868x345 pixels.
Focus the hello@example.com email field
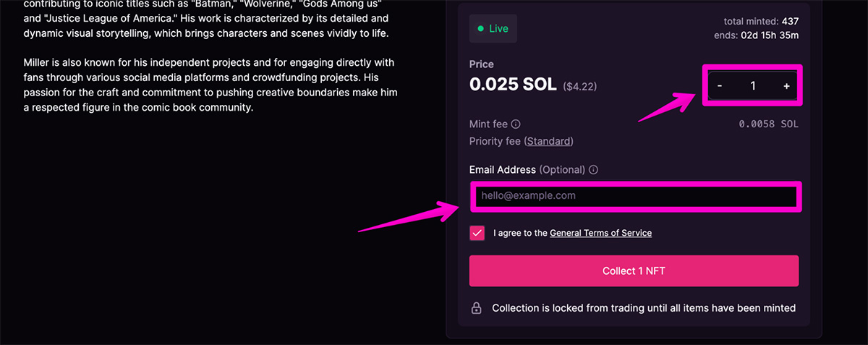[634, 196]
